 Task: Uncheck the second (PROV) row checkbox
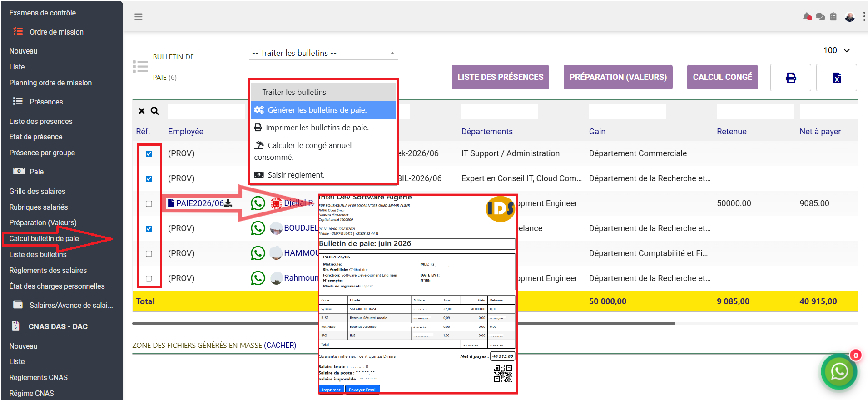point(149,179)
